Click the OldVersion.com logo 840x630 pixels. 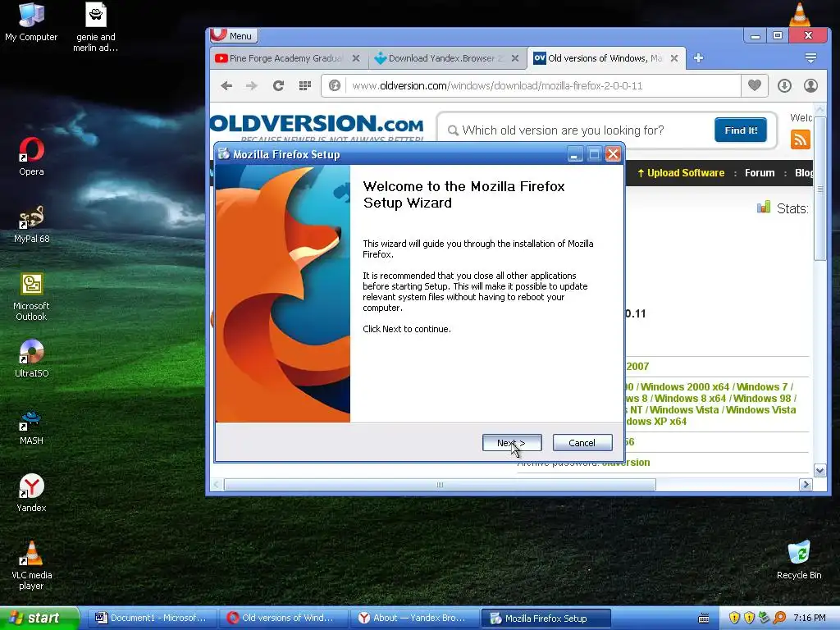point(317,126)
